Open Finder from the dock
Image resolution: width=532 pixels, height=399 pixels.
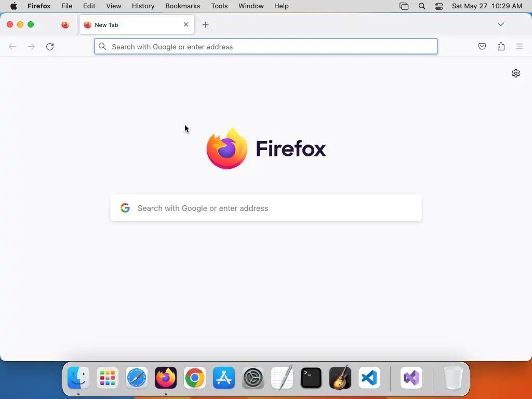[x=78, y=378]
